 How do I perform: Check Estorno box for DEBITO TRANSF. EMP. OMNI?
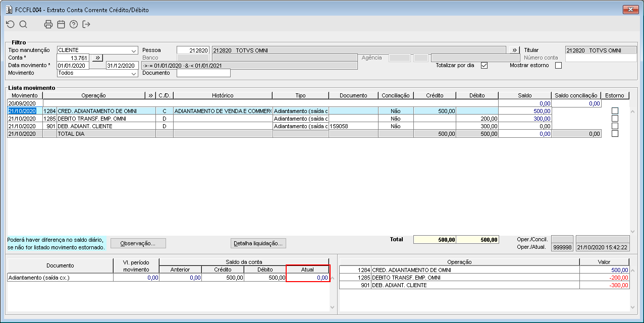[615, 119]
